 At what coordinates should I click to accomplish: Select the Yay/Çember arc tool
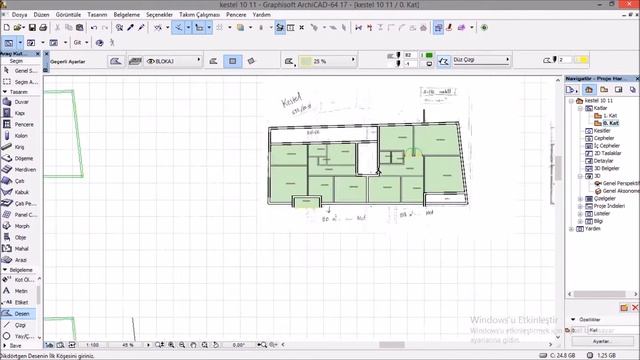click(x=19, y=336)
